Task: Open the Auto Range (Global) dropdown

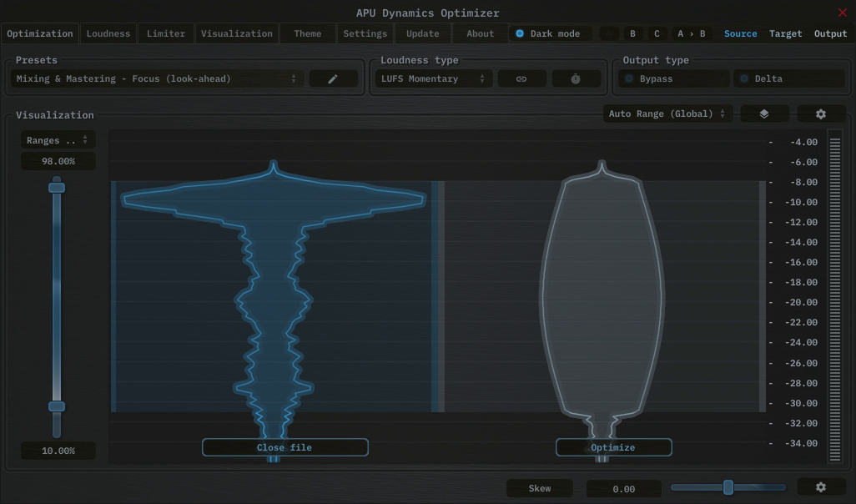Action: [667, 113]
